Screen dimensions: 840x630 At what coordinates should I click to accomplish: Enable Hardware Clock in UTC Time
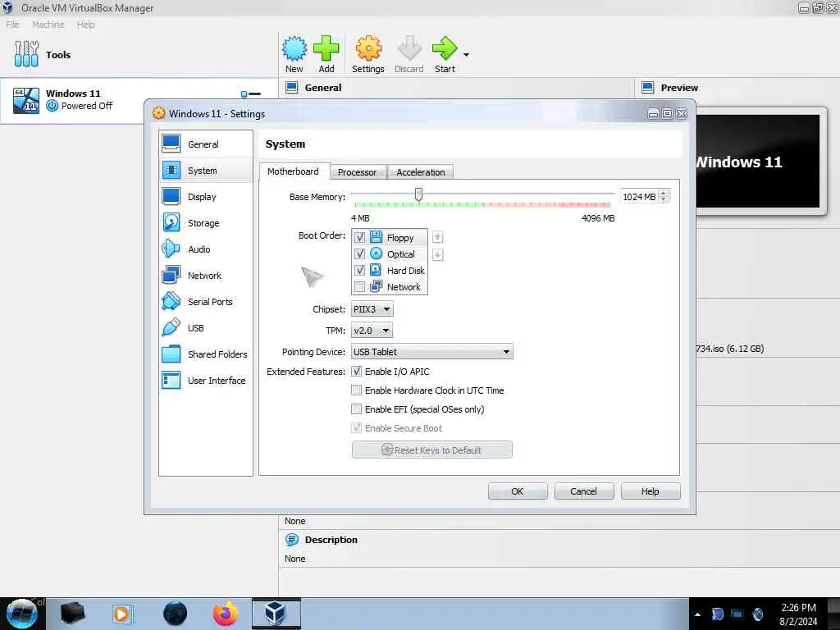pyautogui.click(x=356, y=390)
